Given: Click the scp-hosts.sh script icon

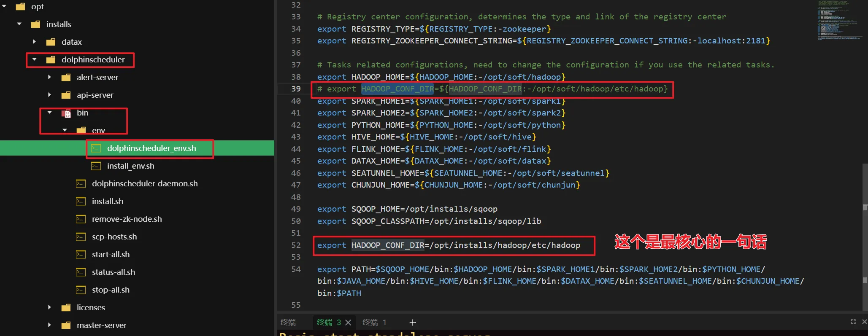Looking at the screenshot, I should coord(81,237).
